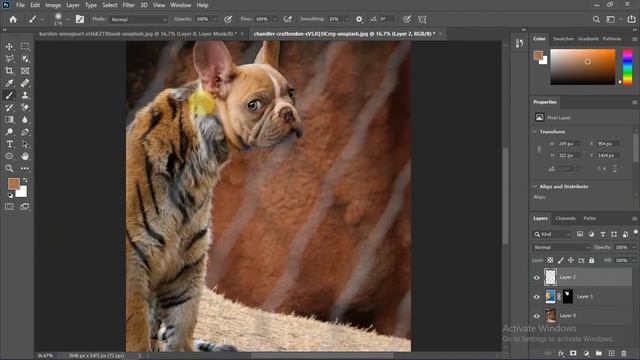Open brush settings panel toggle in options bar

click(80, 19)
